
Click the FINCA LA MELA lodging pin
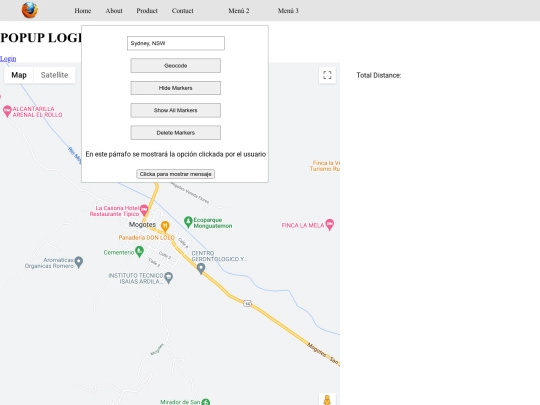pyautogui.click(x=330, y=225)
